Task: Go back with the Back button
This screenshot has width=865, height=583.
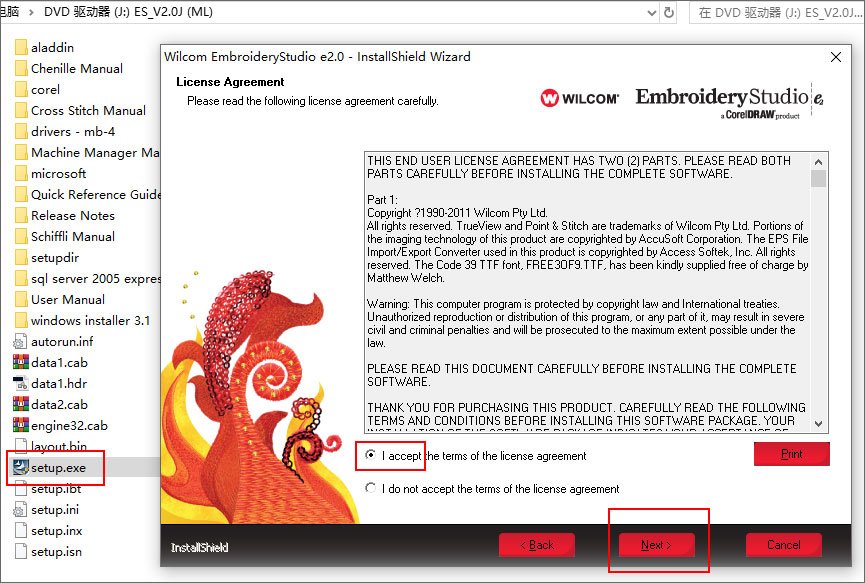Action: (537, 545)
